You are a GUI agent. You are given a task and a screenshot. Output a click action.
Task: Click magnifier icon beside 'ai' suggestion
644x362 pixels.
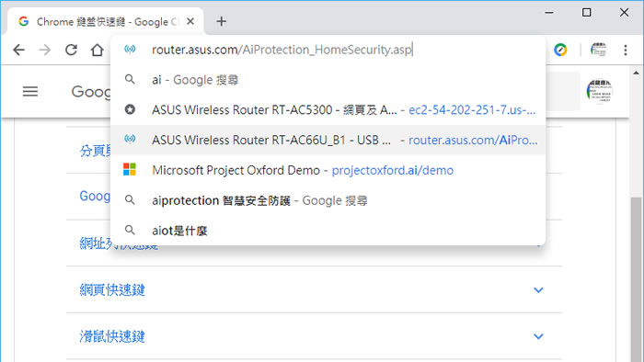tap(130, 80)
